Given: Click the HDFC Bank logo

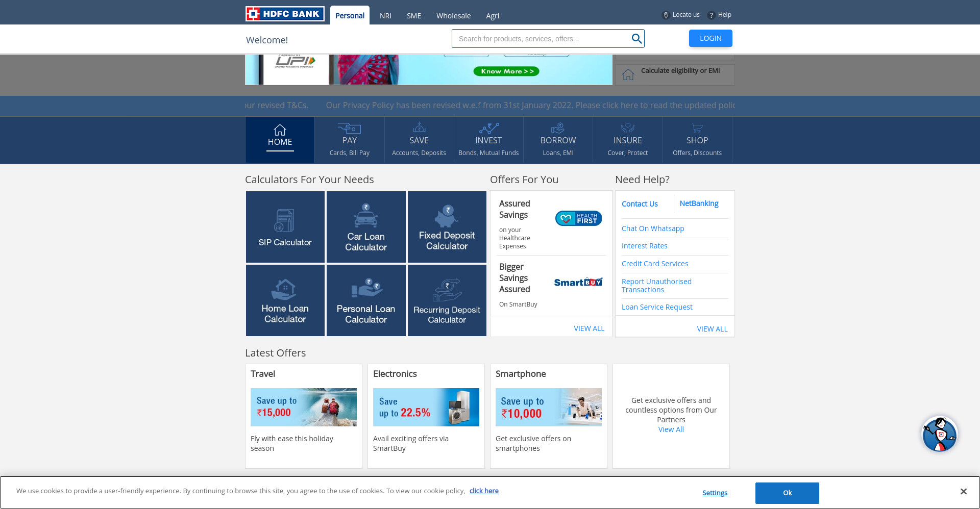Looking at the screenshot, I should [x=285, y=14].
